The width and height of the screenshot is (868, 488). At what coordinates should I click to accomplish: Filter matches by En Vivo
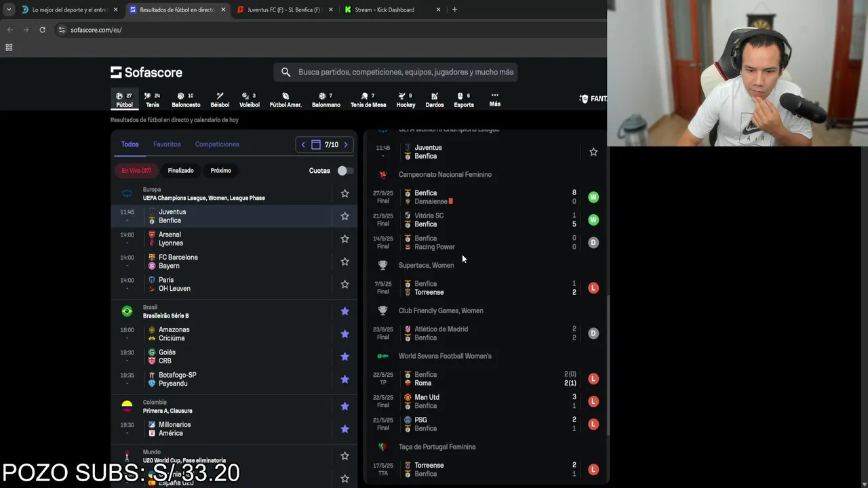[x=136, y=171]
